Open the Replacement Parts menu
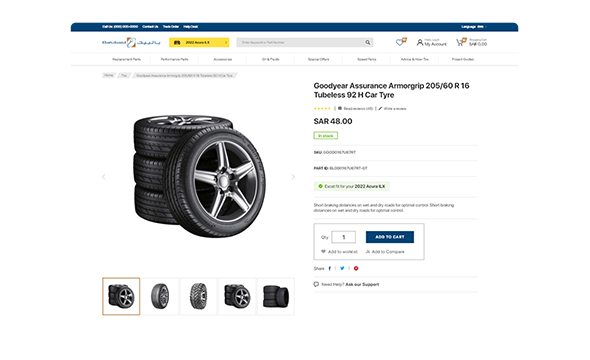The image size is (590, 360). tap(126, 59)
